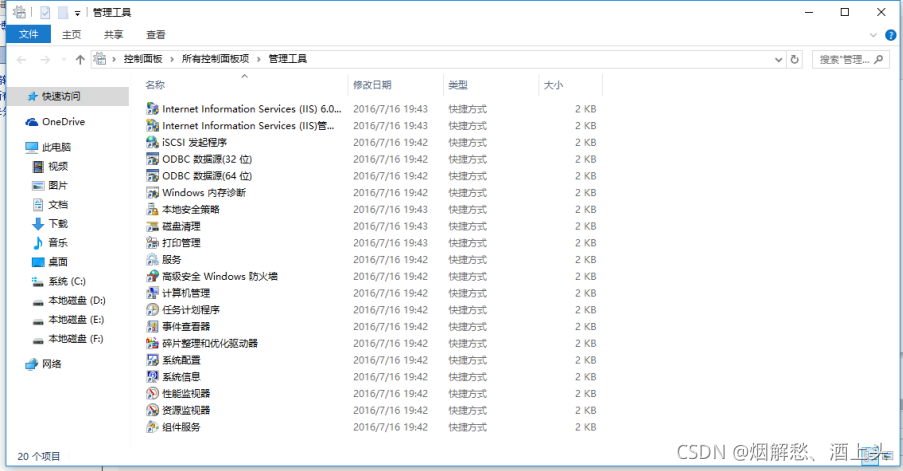Click the ODBC 数据源(32 位) icon
This screenshot has width=903, height=471.
(153, 159)
